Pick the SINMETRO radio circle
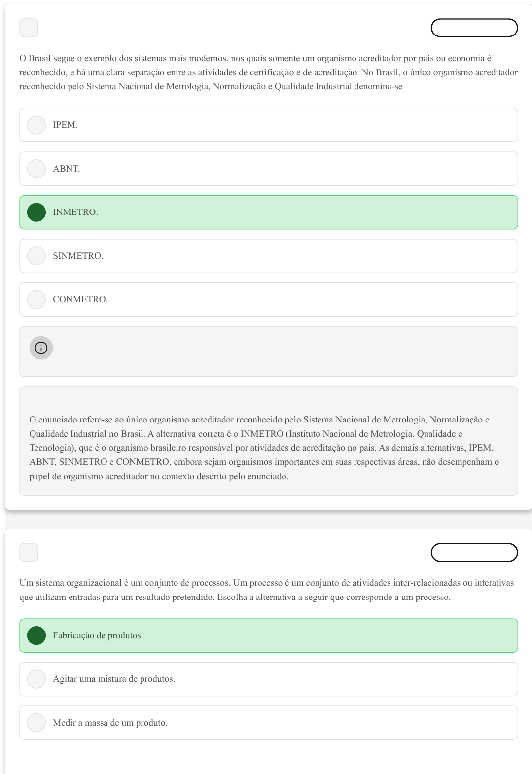The width and height of the screenshot is (532, 774). [36, 256]
